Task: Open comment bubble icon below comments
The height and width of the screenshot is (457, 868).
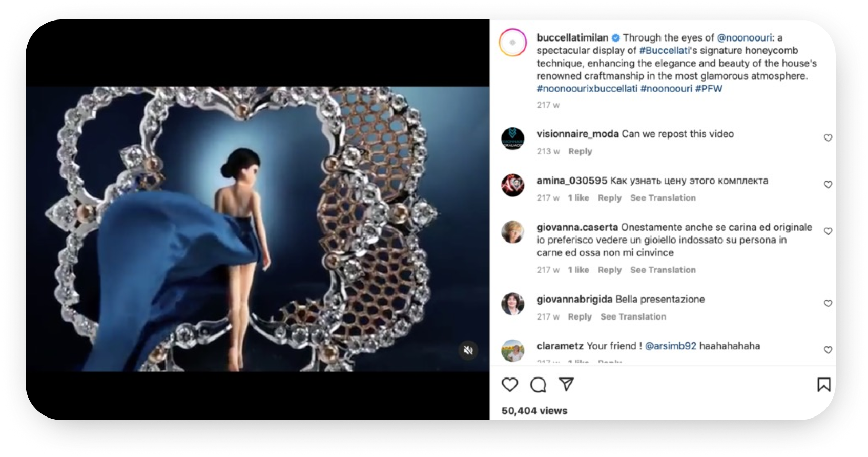Action: click(538, 385)
